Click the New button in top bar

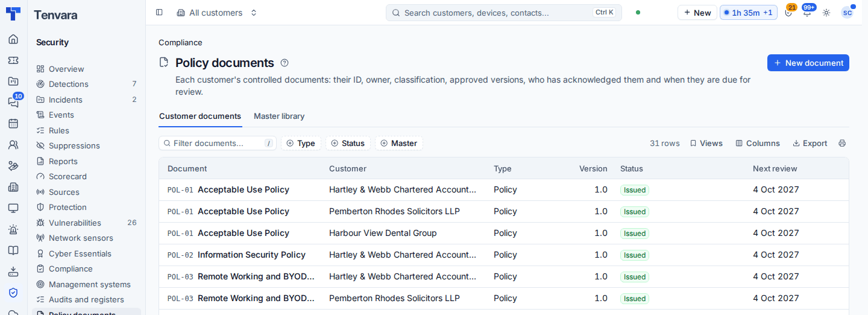coord(697,13)
